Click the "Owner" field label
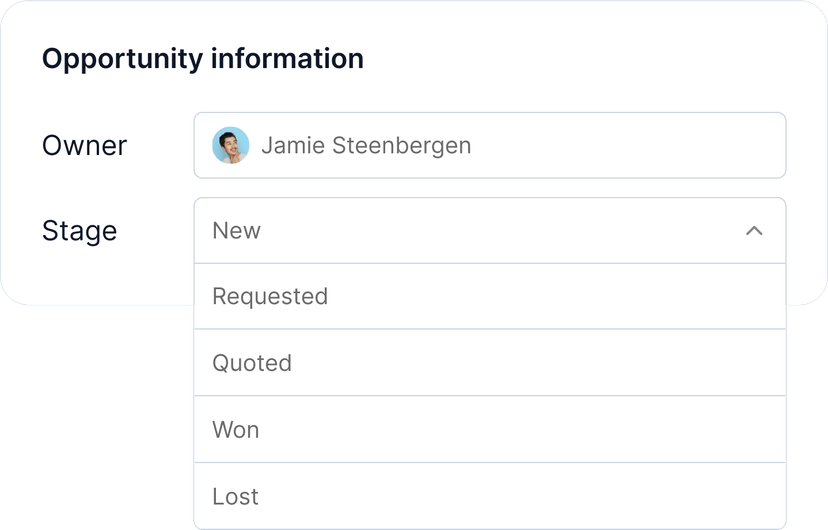Viewport: 828px width, 530px height. click(x=84, y=146)
